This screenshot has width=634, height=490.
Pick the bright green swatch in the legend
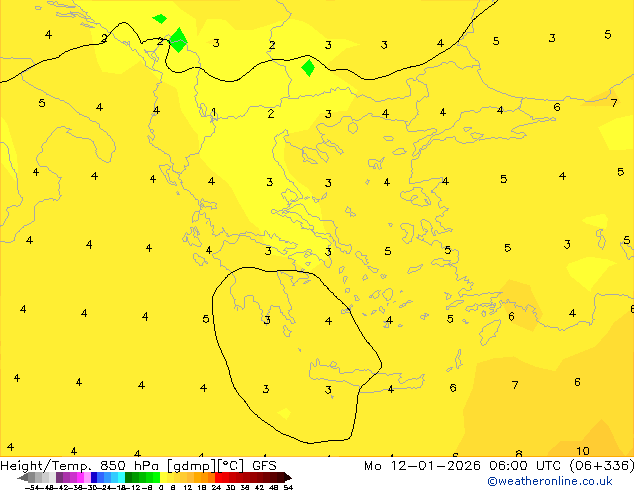156,477
